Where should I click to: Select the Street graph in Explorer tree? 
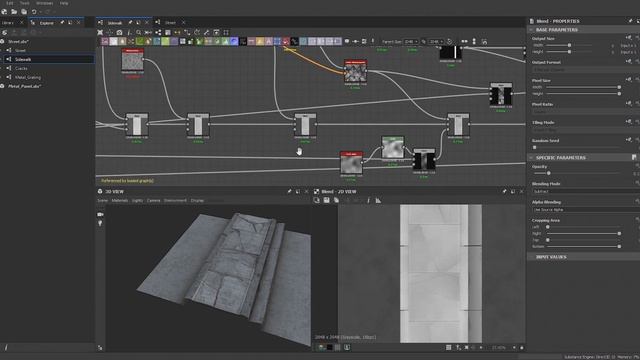pyautogui.click(x=20, y=51)
